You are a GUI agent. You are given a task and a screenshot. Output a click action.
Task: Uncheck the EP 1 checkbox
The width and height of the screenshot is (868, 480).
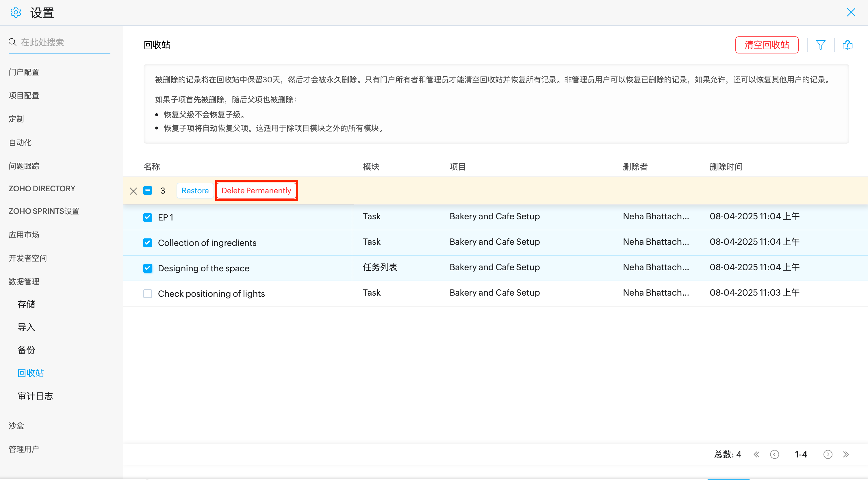pos(148,217)
